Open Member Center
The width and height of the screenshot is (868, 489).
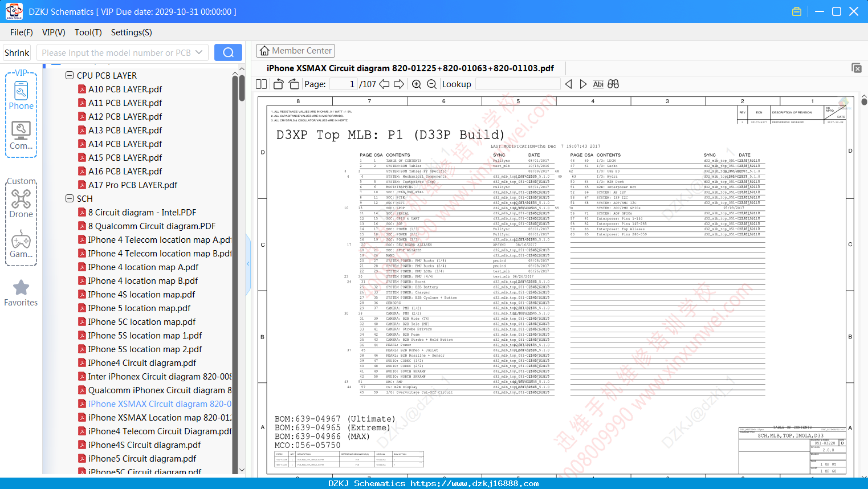295,51
